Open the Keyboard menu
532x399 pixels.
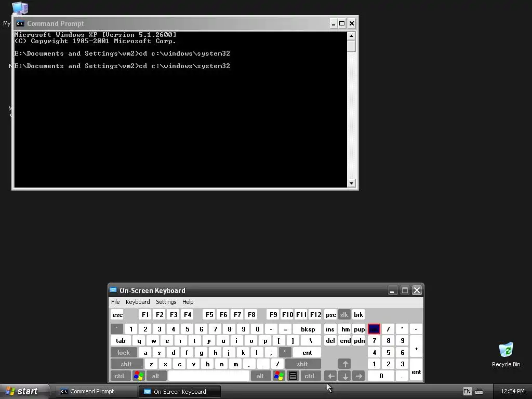point(138,302)
